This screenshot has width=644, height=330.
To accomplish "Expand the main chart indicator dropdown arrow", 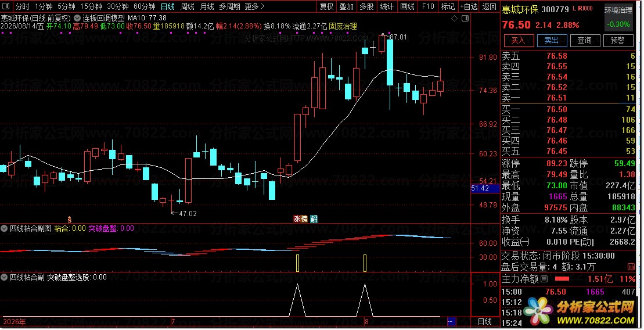I will 77,18.
